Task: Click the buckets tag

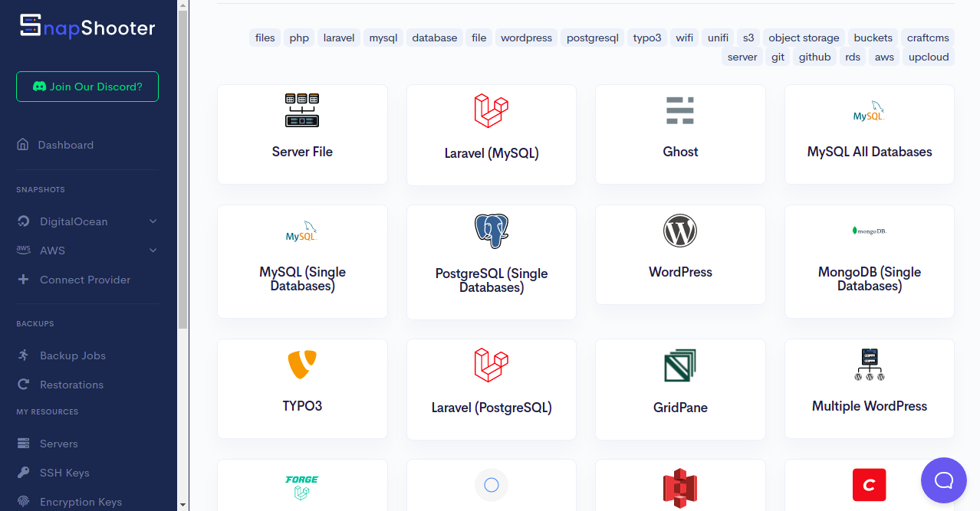Action: (873, 38)
